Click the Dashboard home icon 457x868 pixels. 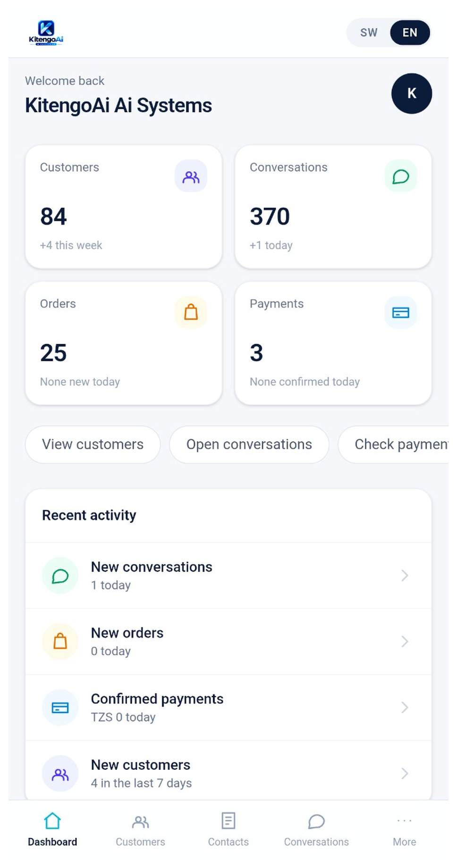pos(52,821)
